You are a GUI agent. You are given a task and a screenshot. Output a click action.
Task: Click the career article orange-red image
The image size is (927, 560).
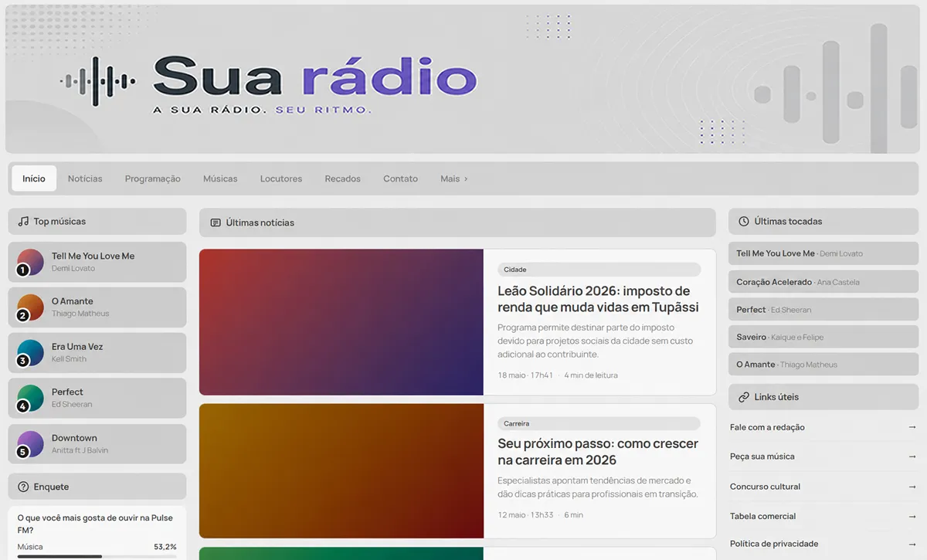341,470
